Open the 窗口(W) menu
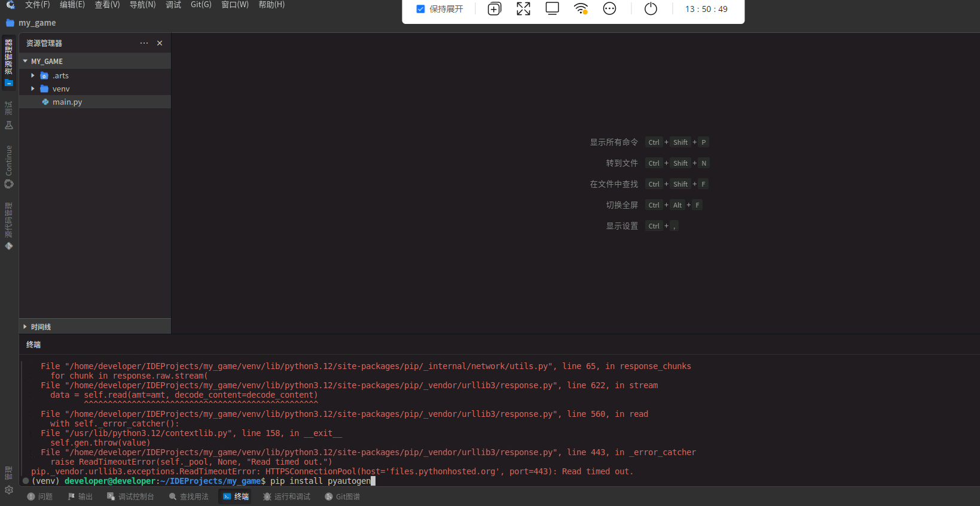This screenshot has height=506, width=980. [x=235, y=5]
